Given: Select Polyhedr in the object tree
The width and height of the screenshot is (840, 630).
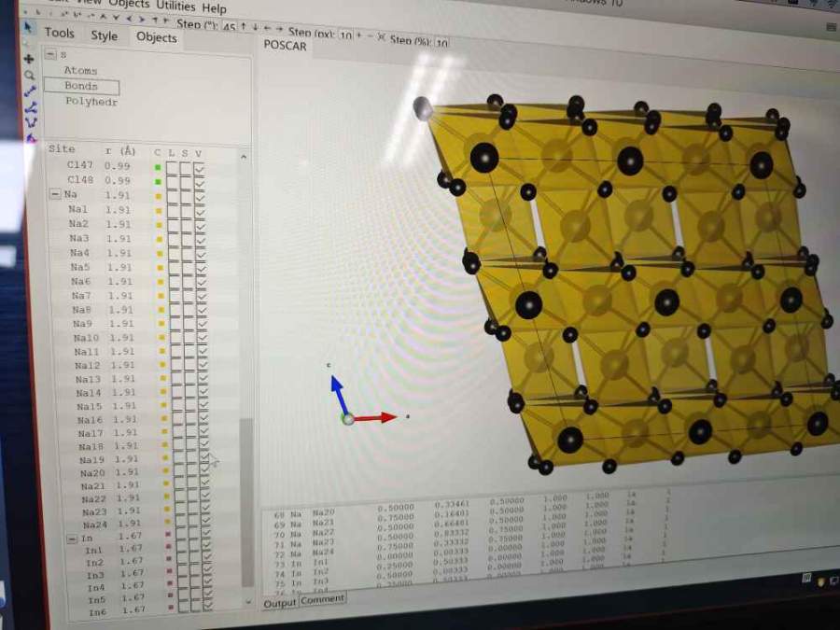Looking at the screenshot, I should point(91,101).
